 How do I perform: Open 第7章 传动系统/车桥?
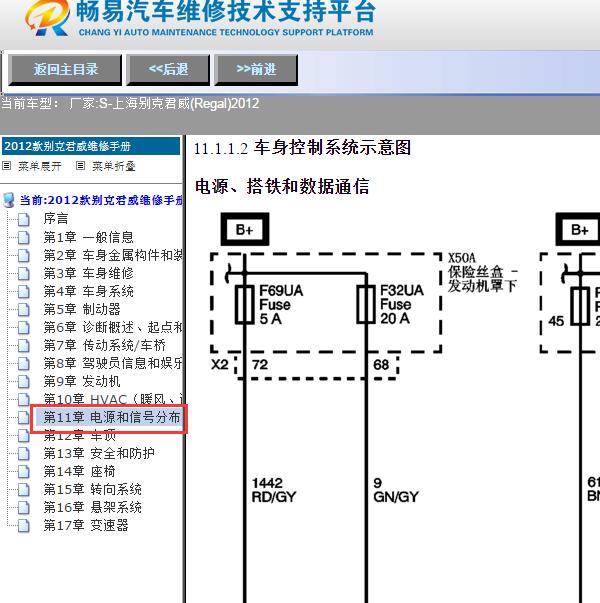click(104, 345)
